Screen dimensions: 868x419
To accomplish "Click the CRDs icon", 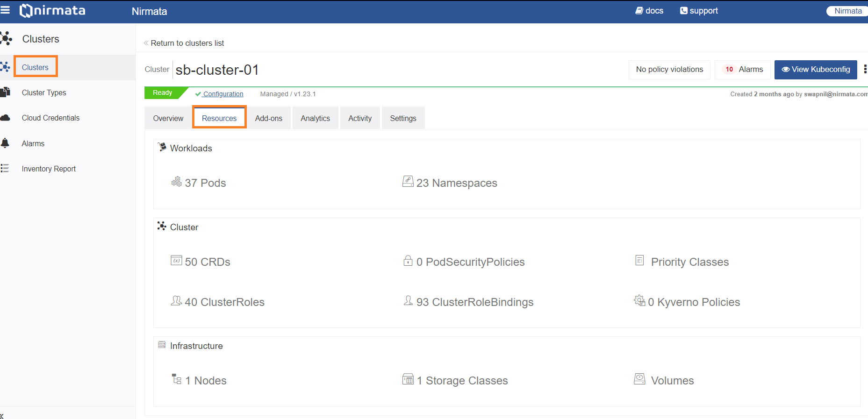I will [176, 261].
